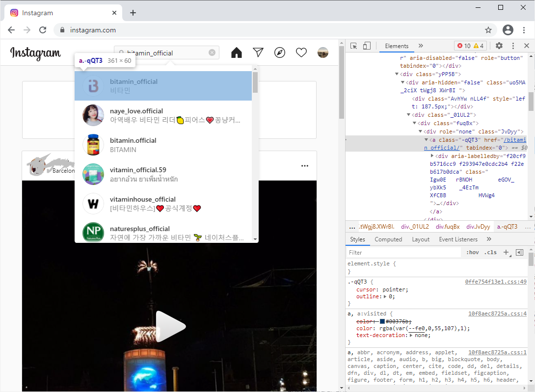Clear the Instagram search field
Screen dimensions: 535x392
pyautogui.click(x=212, y=52)
